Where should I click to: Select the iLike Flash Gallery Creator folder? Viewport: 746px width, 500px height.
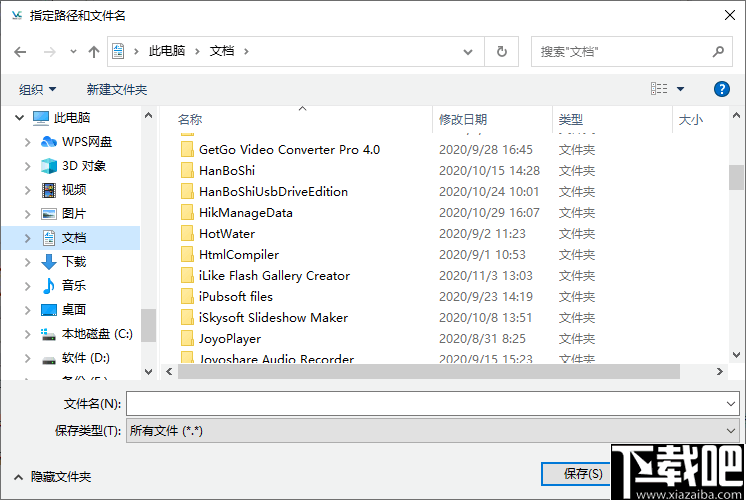pos(274,275)
